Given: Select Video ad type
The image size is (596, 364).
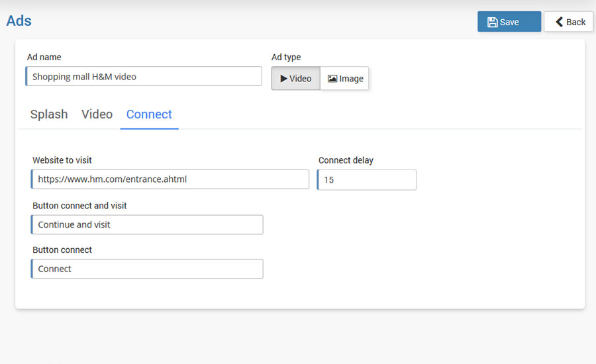Looking at the screenshot, I should [296, 78].
